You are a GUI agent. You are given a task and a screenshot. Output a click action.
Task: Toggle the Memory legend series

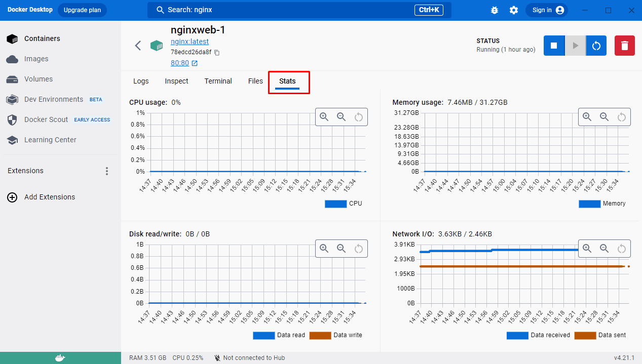click(x=602, y=204)
